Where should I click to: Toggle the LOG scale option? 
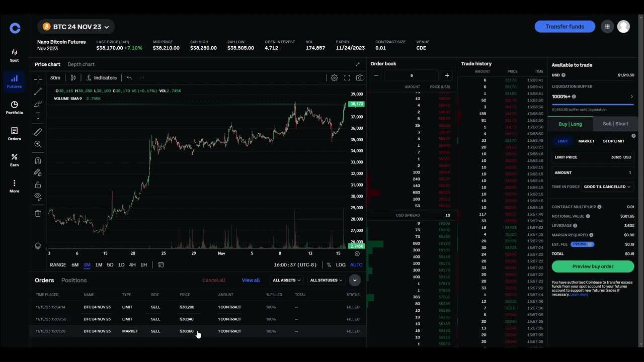[341, 264]
